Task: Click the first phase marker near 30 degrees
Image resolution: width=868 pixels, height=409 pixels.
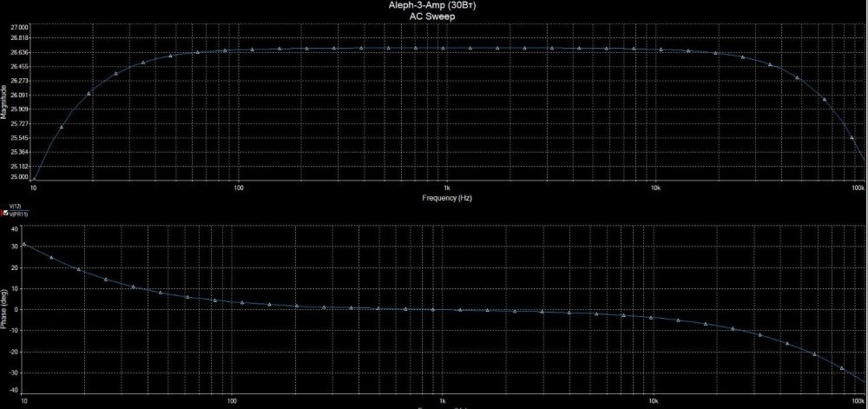Action: (24, 245)
